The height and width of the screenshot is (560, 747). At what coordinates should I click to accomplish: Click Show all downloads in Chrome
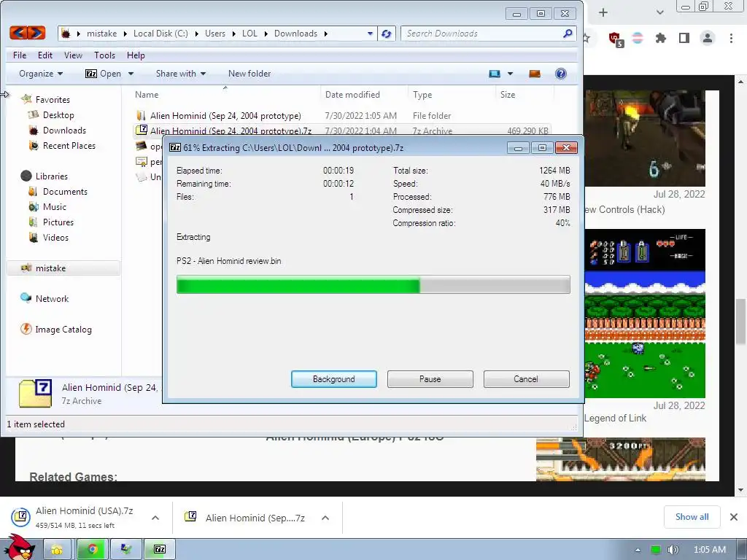(x=692, y=517)
